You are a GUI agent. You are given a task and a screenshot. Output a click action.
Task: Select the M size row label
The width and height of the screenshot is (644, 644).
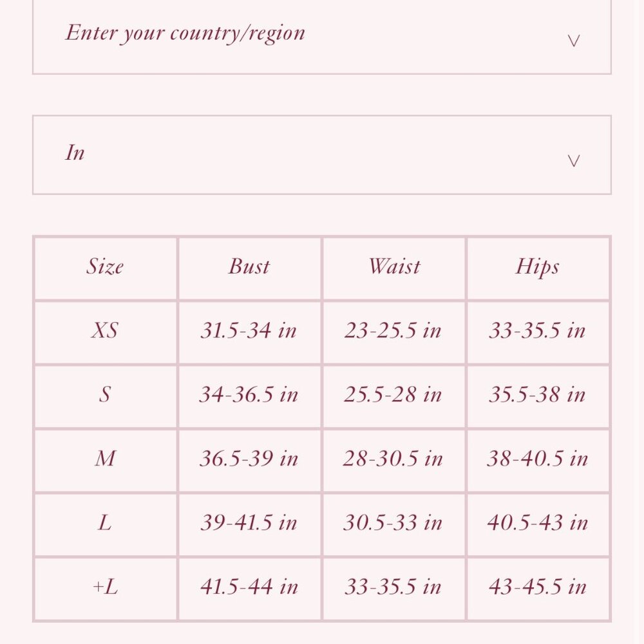105,459
